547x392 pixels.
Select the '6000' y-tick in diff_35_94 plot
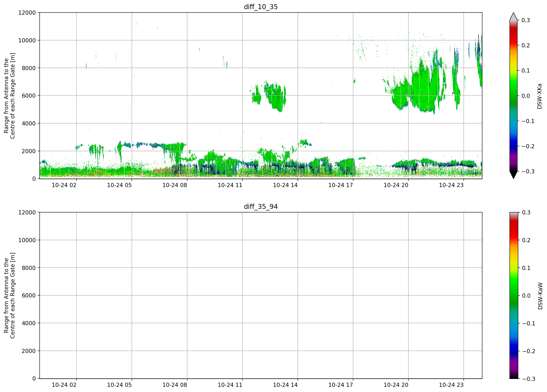pos(29,295)
